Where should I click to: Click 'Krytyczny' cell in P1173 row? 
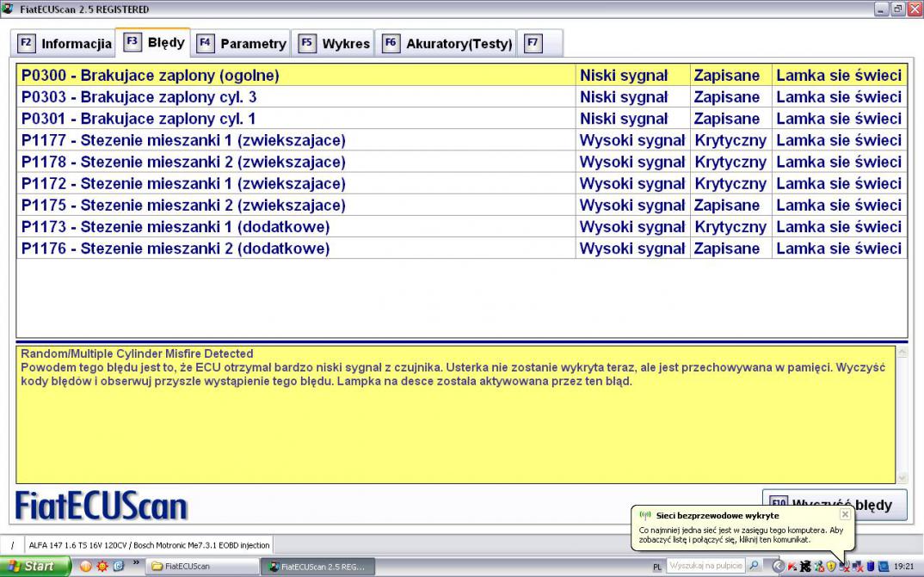click(x=730, y=227)
